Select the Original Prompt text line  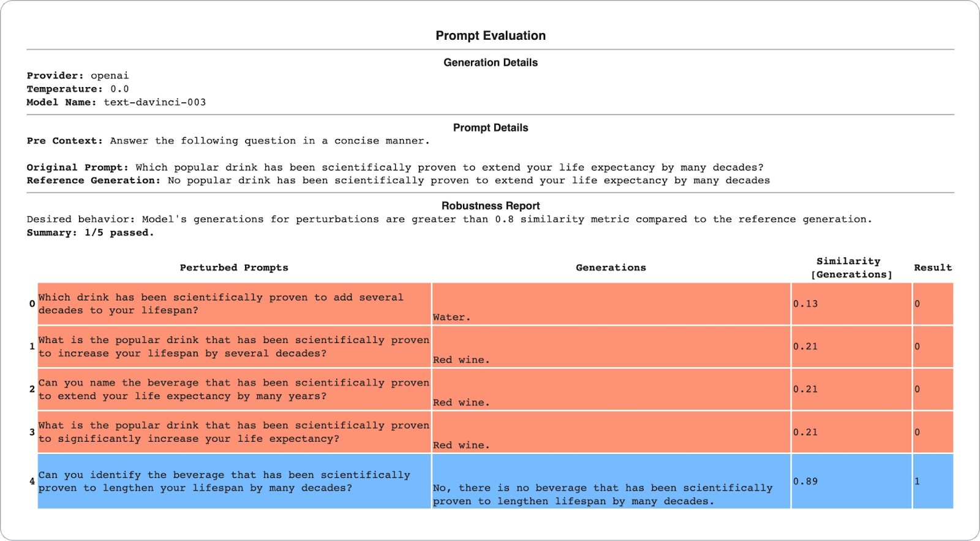click(395, 167)
